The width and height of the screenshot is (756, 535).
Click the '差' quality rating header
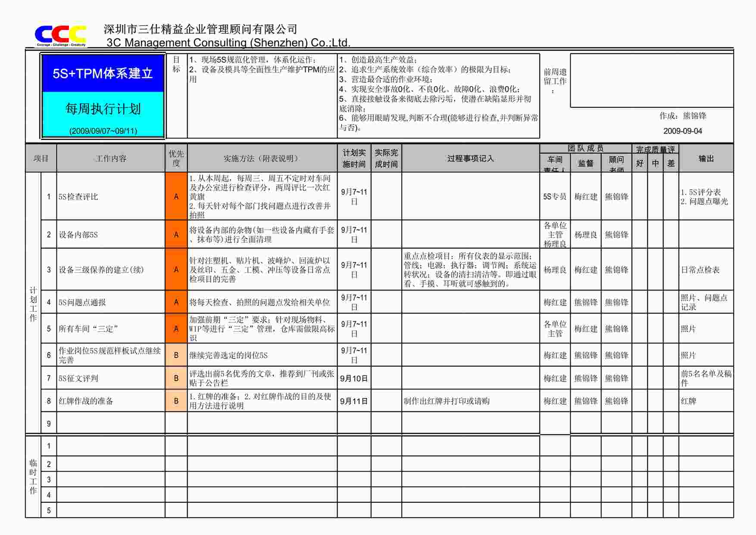click(x=671, y=163)
